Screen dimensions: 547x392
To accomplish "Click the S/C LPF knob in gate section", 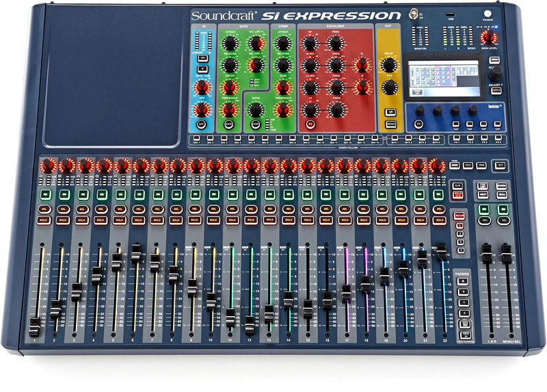I will point(256,43).
